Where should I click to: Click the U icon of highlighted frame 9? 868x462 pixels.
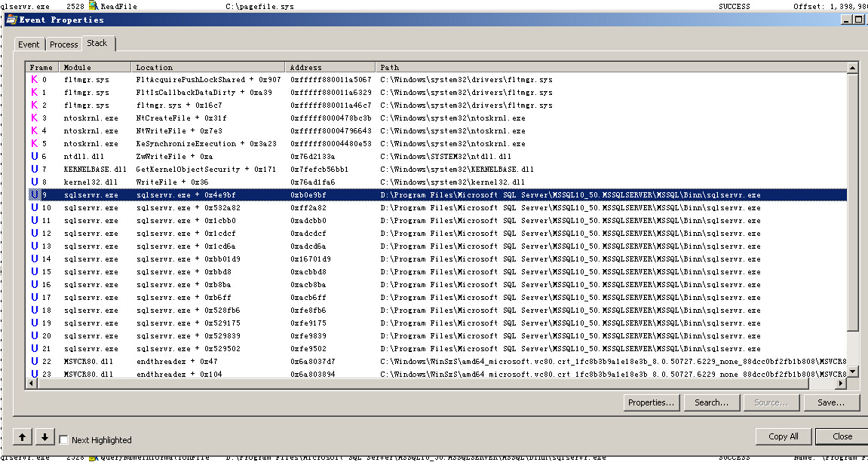click(x=35, y=194)
